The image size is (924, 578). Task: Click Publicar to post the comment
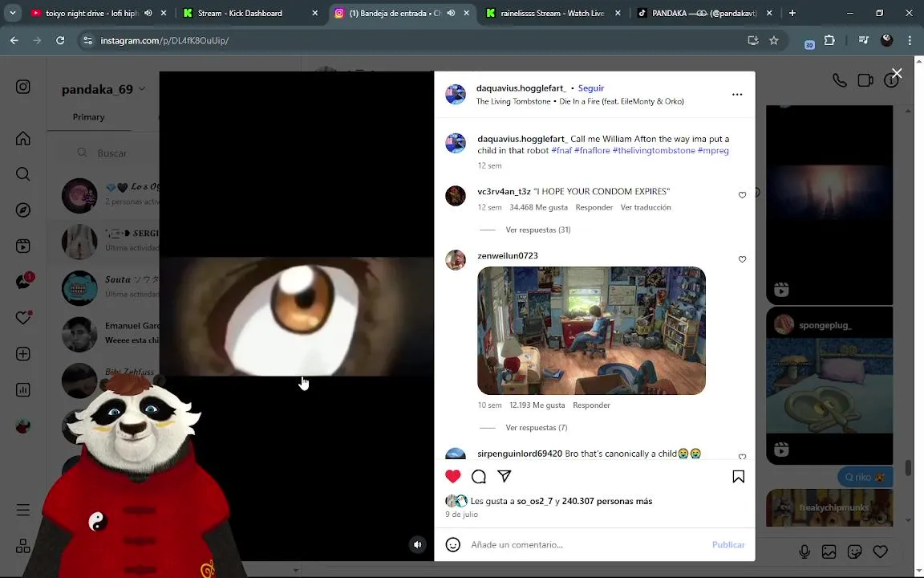point(727,544)
